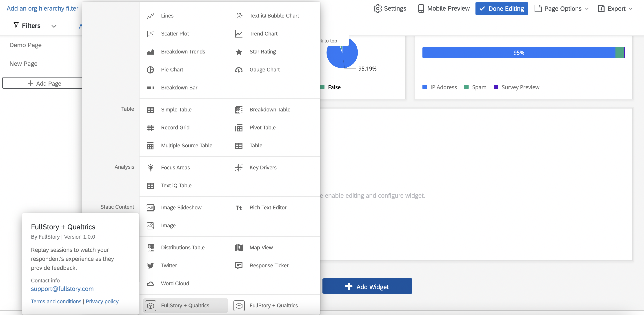Screen dimensions: 644x315
Task: Open the Page Options dropdown
Action: tap(562, 8)
